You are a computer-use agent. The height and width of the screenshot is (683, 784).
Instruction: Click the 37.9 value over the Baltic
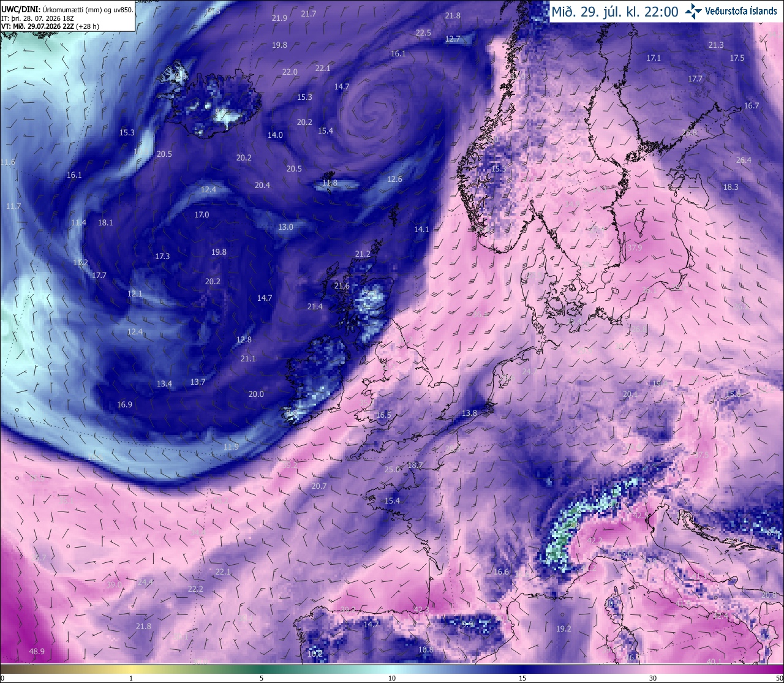click(635, 247)
